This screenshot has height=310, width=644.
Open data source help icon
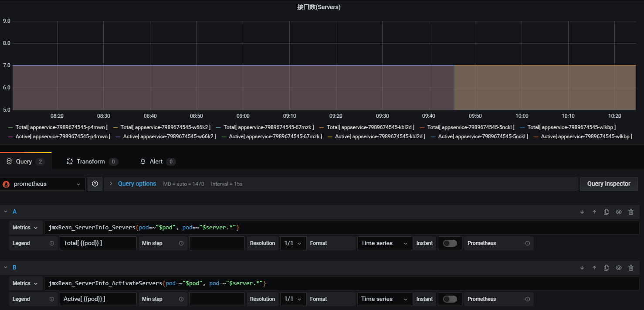coord(95,184)
